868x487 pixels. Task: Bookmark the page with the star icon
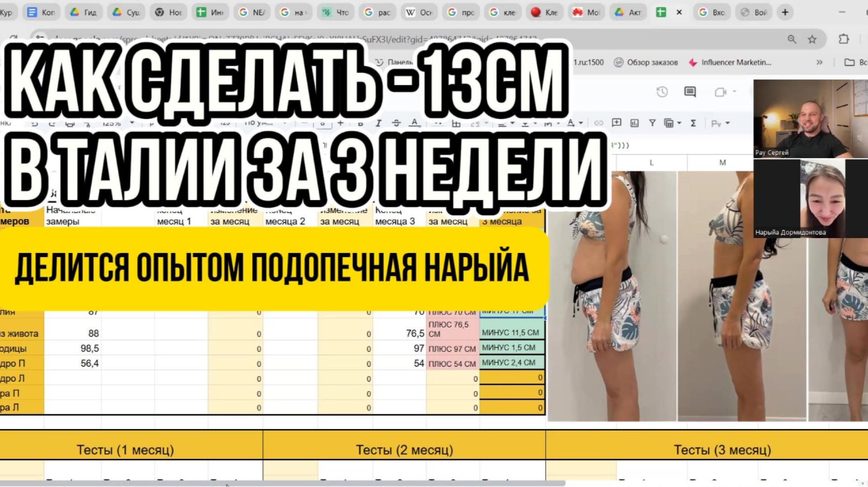click(812, 39)
